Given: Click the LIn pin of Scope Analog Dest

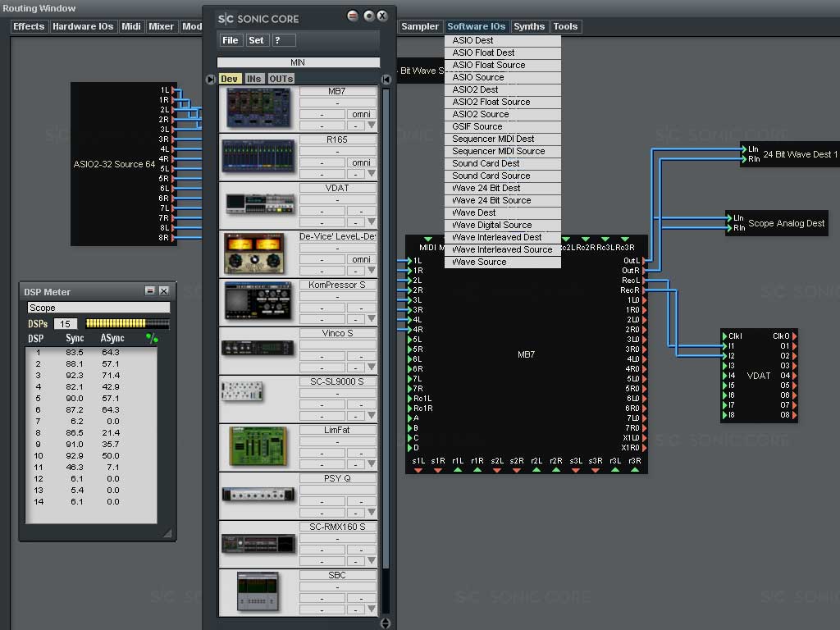Looking at the screenshot, I should click(x=729, y=218).
